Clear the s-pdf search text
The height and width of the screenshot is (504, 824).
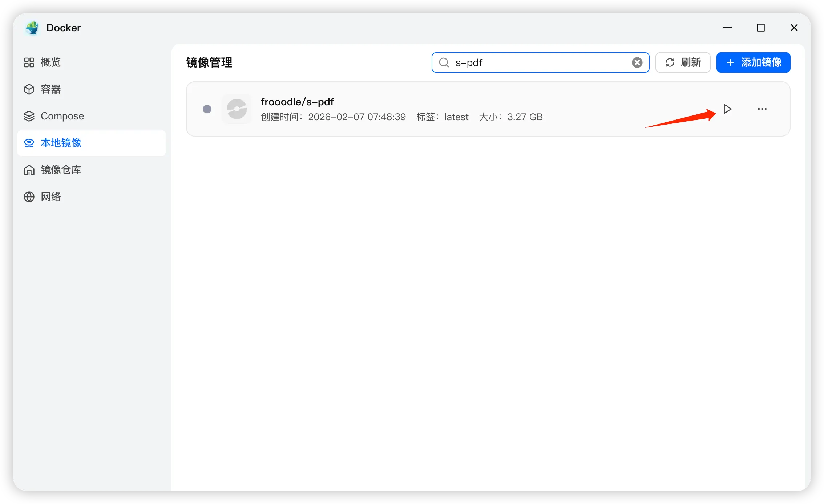(x=637, y=62)
